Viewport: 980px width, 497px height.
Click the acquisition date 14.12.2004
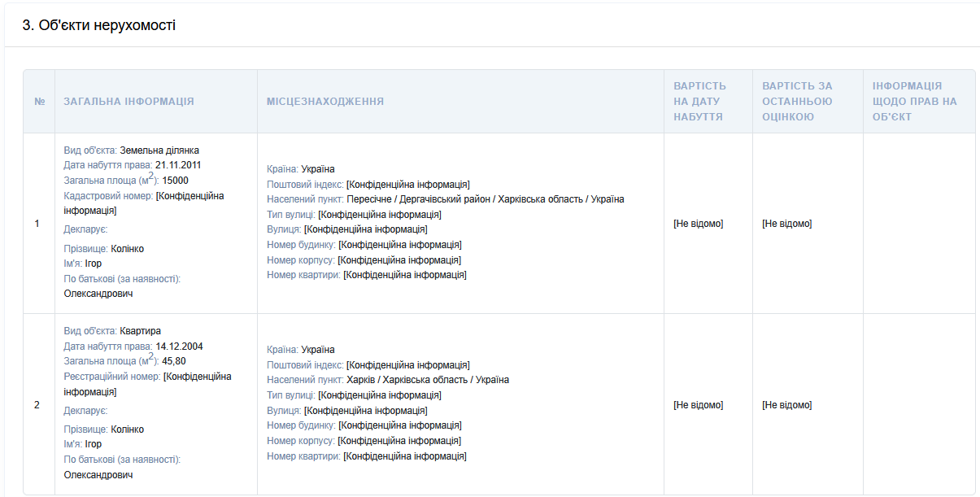point(179,346)
